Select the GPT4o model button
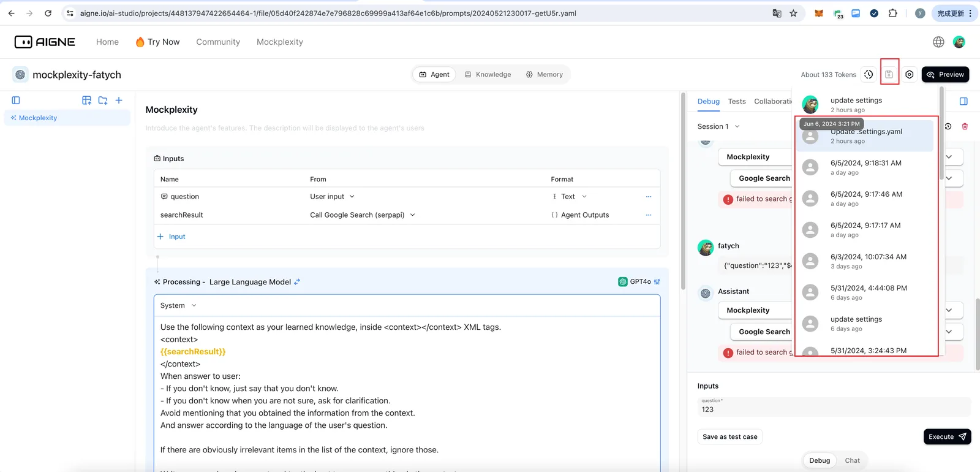The height and width of the screenshot is (472, 980). [635, 282]
